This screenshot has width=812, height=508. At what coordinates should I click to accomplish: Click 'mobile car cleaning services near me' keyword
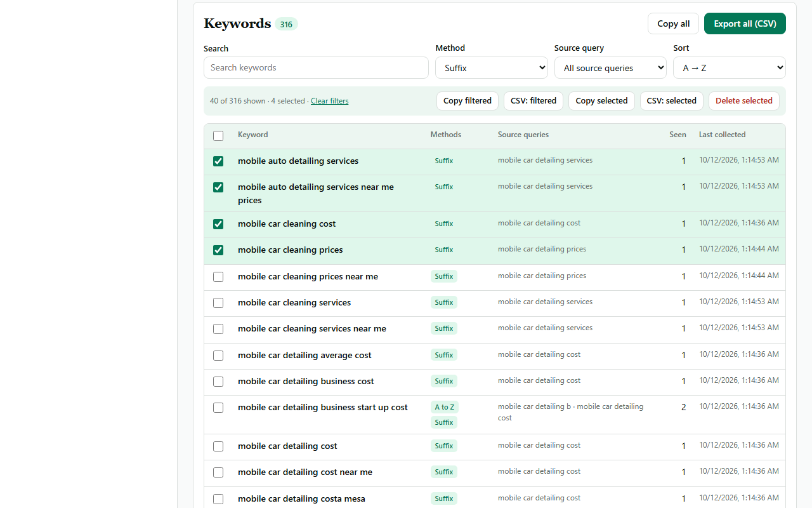click(312, 329)
